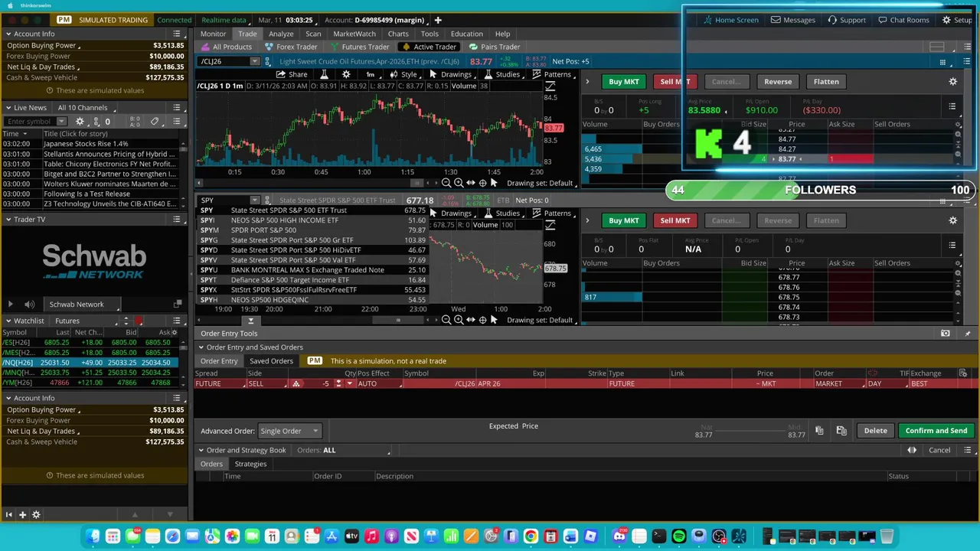This screenshot has width=980, height=551.
Task: Open the left sidebar gear settings
Action: (36, 515)
